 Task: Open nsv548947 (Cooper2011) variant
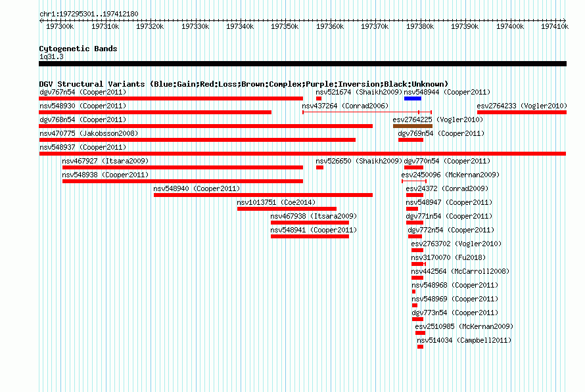tap(449, 202)
